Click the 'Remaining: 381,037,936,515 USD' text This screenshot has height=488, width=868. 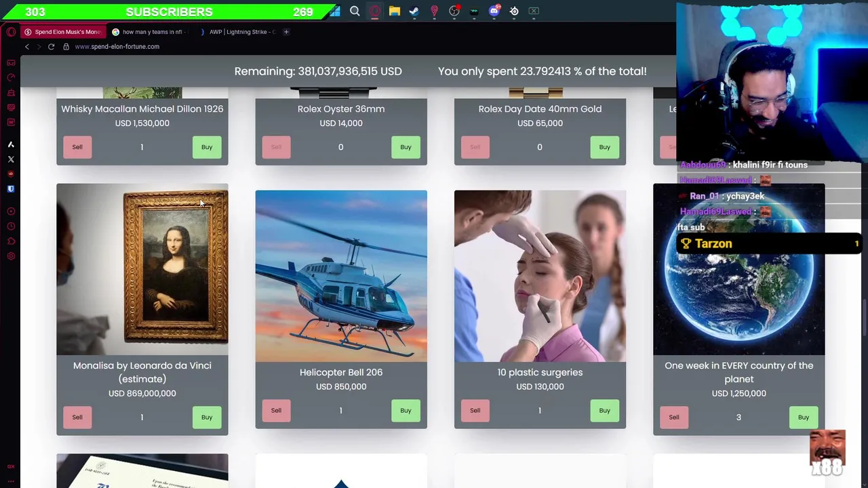[x=318, y=71]
